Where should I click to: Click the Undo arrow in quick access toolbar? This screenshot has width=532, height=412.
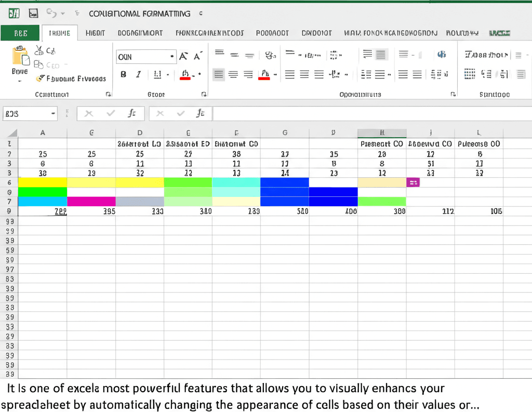(x=51, y=14)
